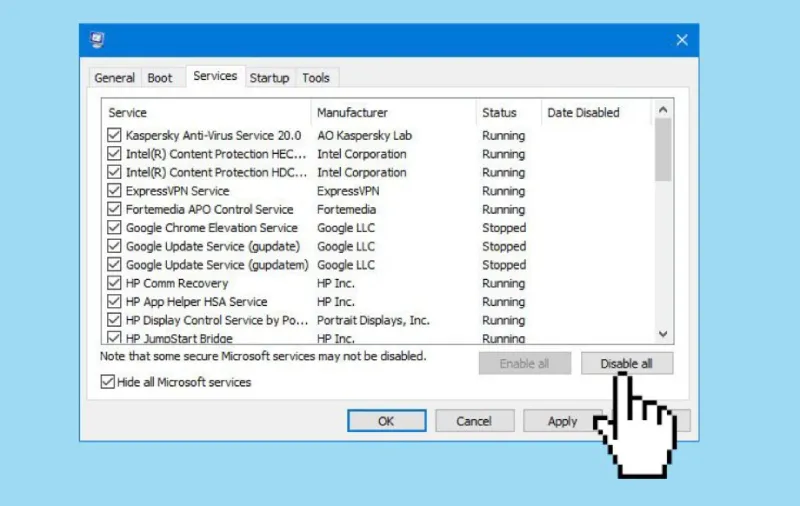Click the Apply button

coord(562,421)
